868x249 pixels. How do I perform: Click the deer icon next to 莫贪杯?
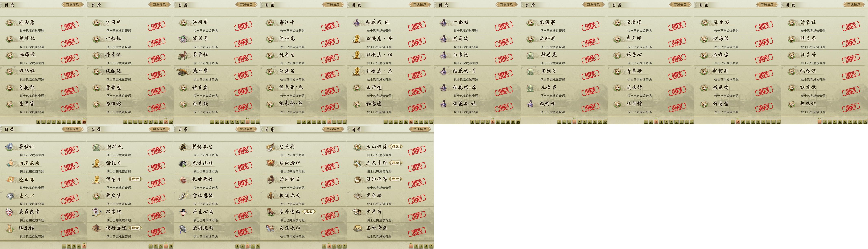(x=183, y=55)
